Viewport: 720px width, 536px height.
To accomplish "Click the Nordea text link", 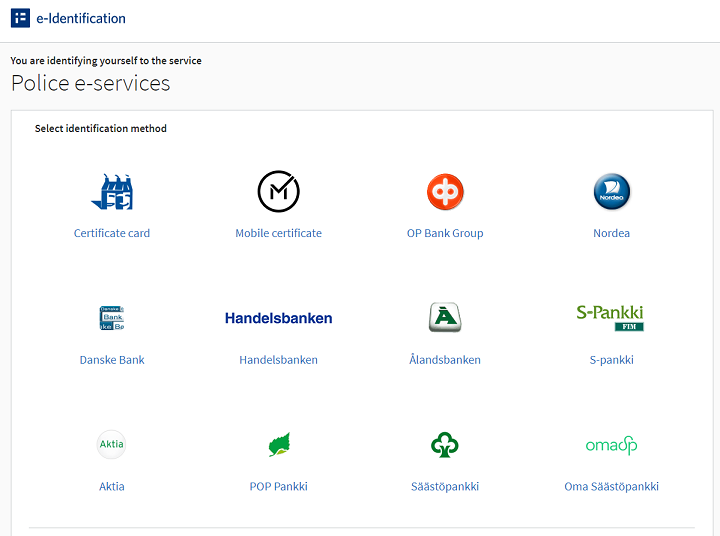I will coord(612,233).
